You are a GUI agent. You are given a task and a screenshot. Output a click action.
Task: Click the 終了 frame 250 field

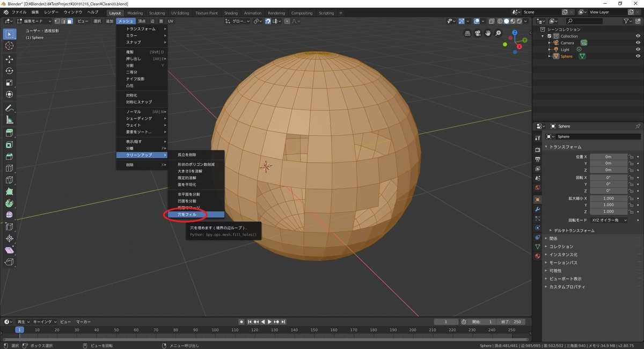pos(511,322)
